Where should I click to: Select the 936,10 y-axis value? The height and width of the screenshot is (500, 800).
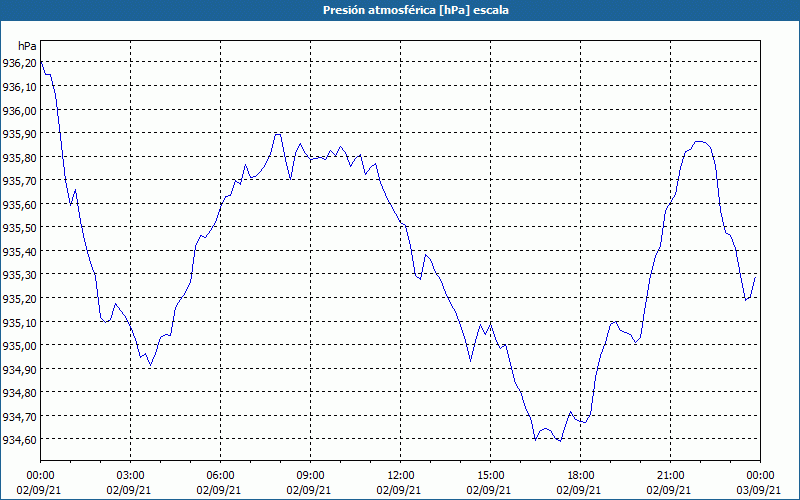19,87
